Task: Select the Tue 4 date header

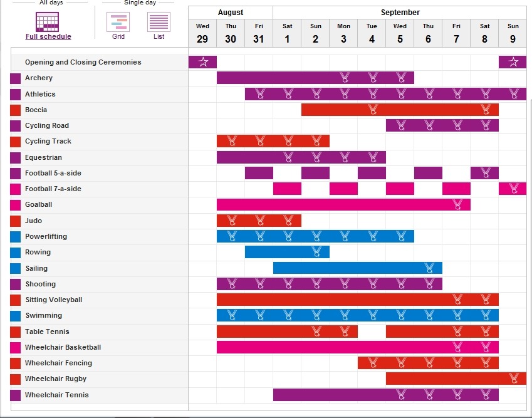Action: 372,33
